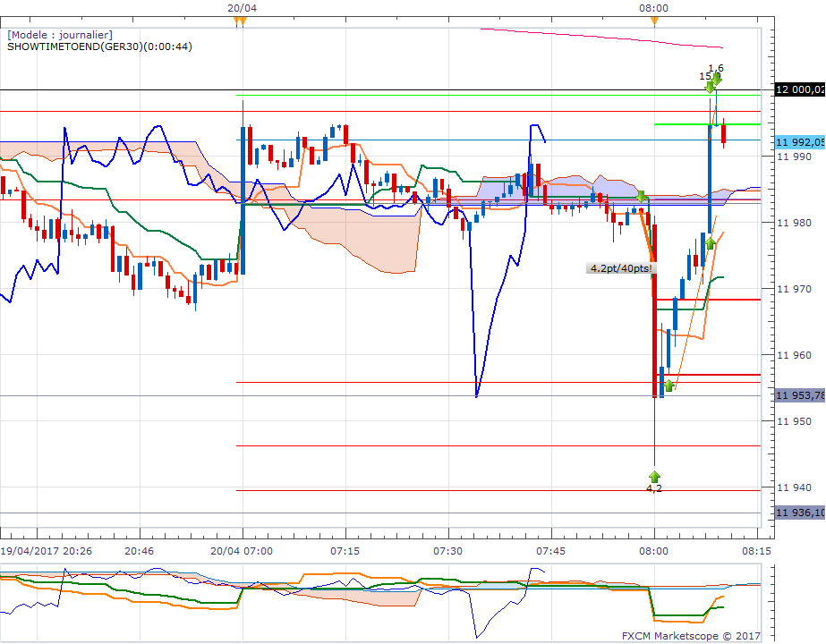
Task: Select the SHOWTIMETOEND(GER30) indicator label
Action: (x=99, y=47)
